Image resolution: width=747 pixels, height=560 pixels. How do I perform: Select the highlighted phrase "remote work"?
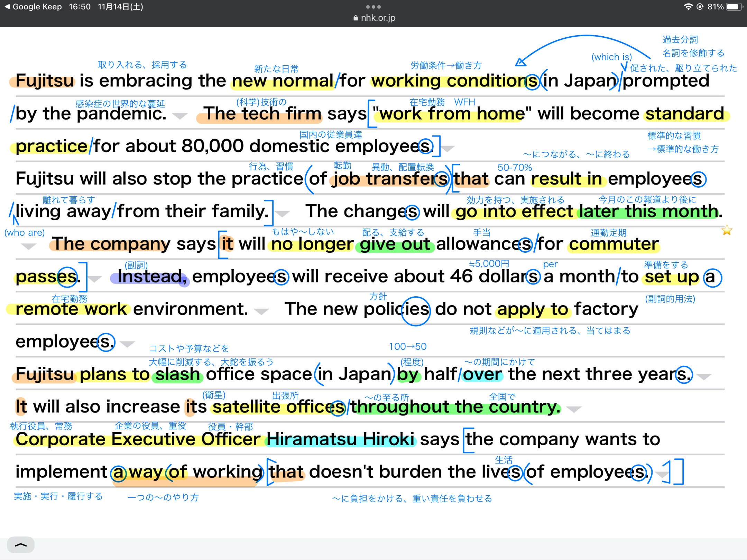pyautogui.click(x=71, y=309)
